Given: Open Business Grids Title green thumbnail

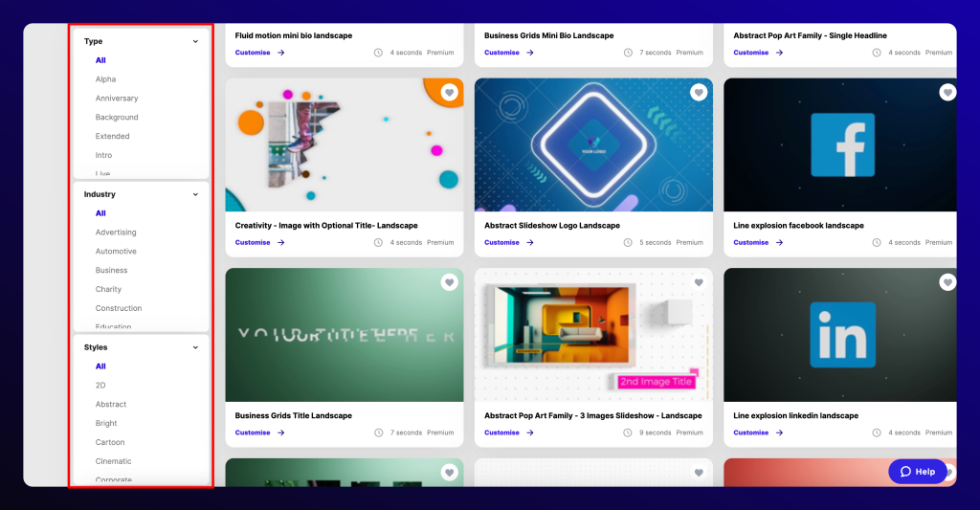Looking at the screenshot, I should tap(345, 335).
